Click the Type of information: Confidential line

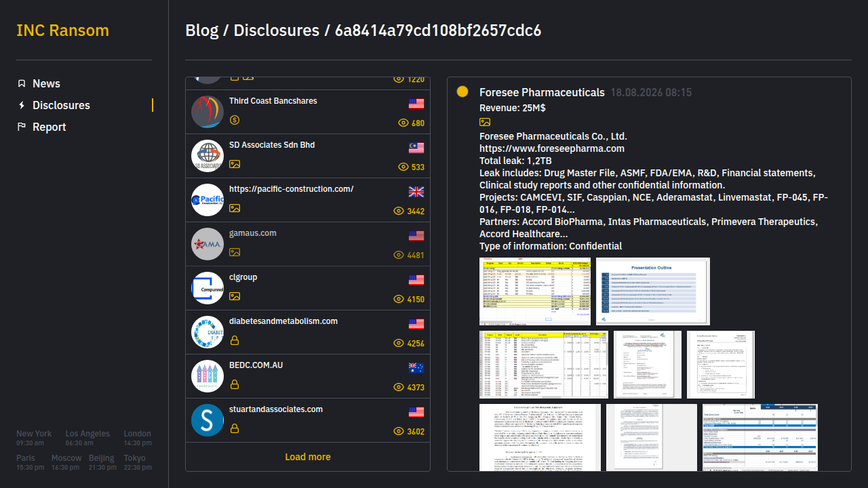[551, 246]
